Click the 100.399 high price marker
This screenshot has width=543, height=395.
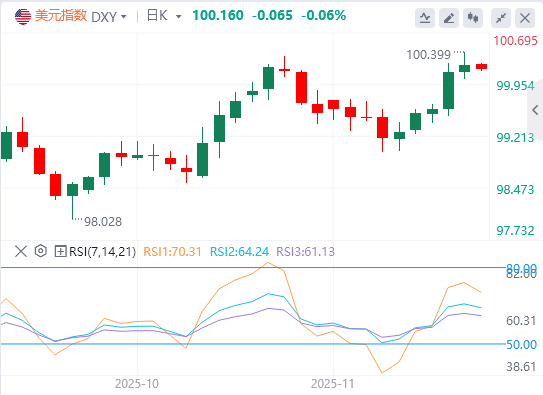(429, 55)
